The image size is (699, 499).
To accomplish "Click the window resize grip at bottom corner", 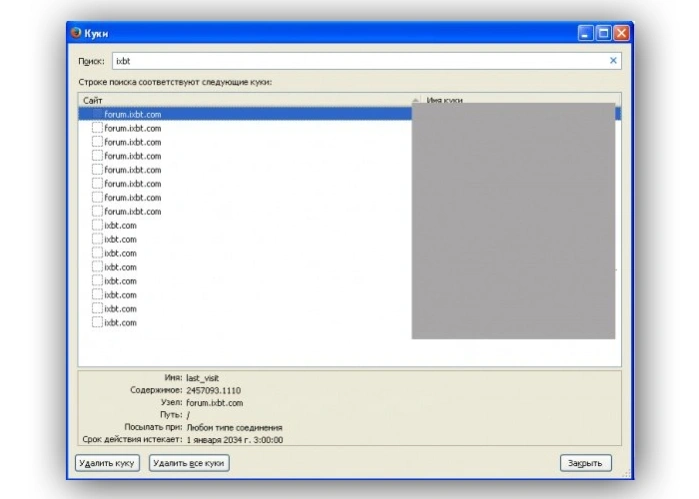I will [626, 474].
